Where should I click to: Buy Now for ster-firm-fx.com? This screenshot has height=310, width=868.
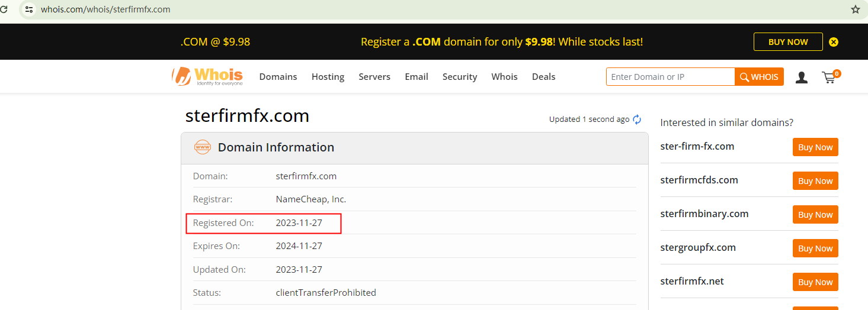pos(815,147)
